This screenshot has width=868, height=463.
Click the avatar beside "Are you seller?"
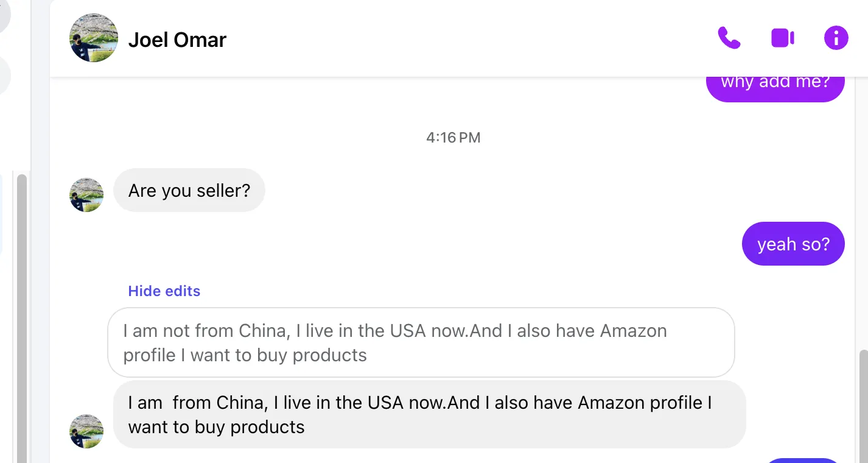[86, 195]
